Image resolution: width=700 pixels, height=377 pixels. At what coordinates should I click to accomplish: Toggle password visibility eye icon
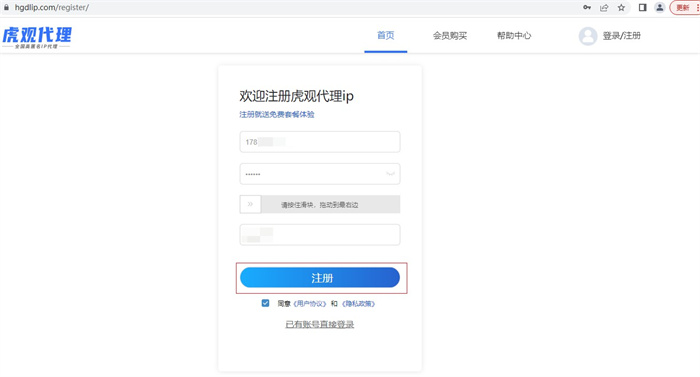pos(390,174)
